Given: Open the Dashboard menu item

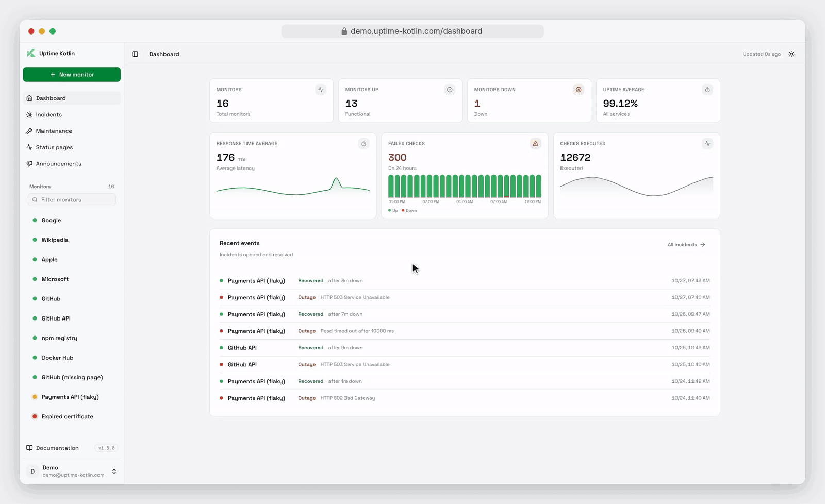Looking at the screenshot, I should pos(72,98).
